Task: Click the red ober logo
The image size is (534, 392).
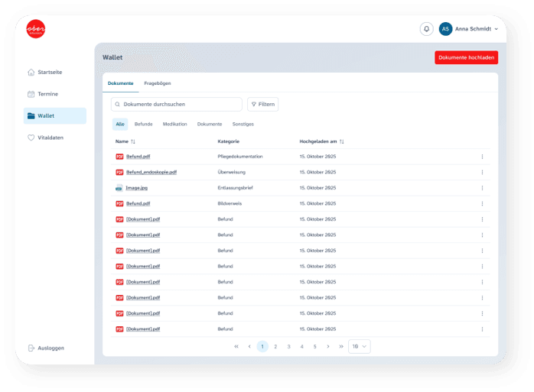Action: coord(36,29)
